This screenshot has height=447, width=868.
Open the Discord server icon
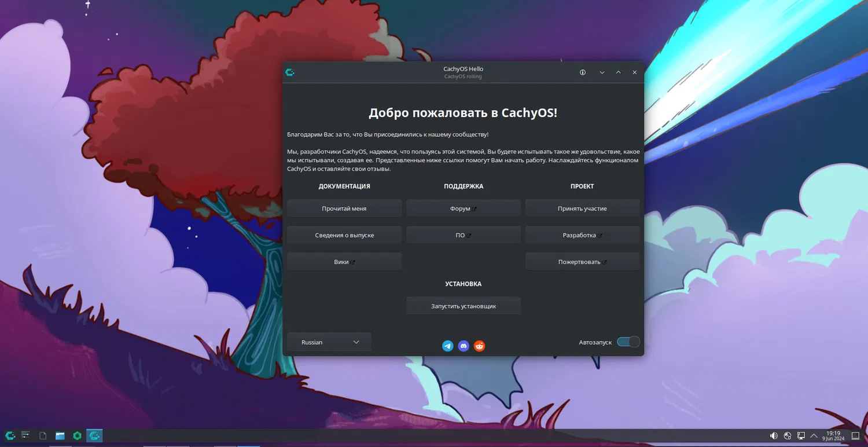[464, 346]
